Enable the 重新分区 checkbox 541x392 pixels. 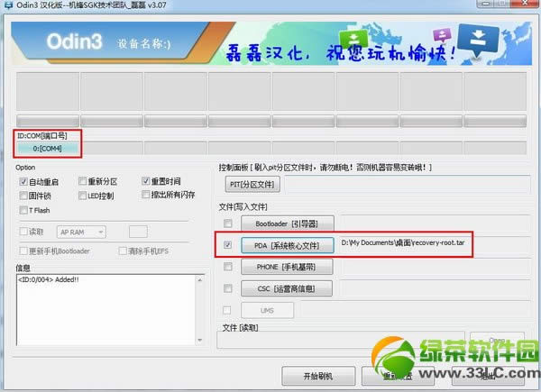pyautogui.click(x=82, y=181)
